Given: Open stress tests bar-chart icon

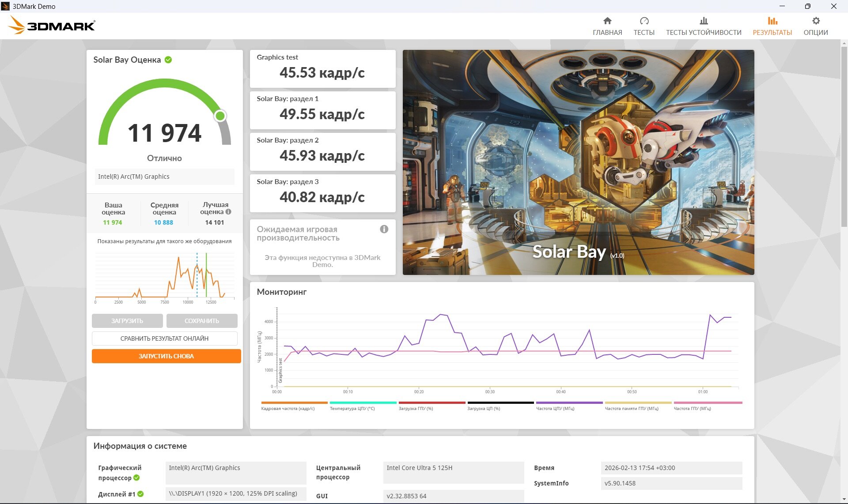Looking at the screenshot, I should click(704, 21).
